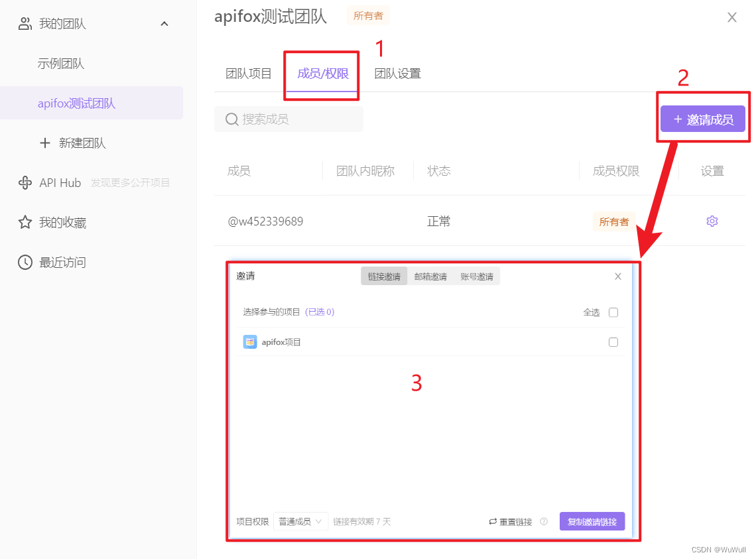The height and width of the screenshot is (559, 756).
Task: Click the star icon for 我的收藏
Action: pyautogui.click(x=25, y=222)
